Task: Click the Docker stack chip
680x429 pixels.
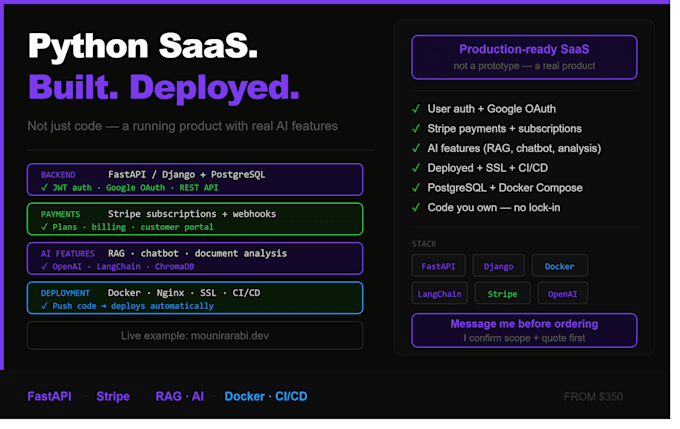Action: point(559,266)
